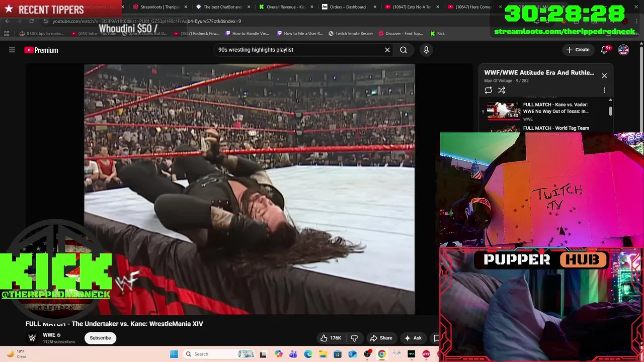
Task: Open 'FULL MATCH - World Tag Team' playlist entry
Action: click(556, 128)
